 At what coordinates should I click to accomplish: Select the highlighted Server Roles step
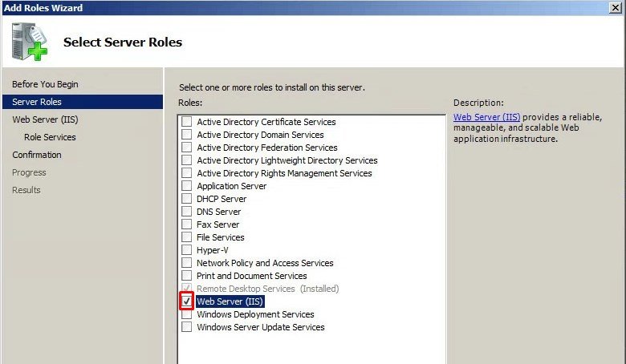pos(37,102)
